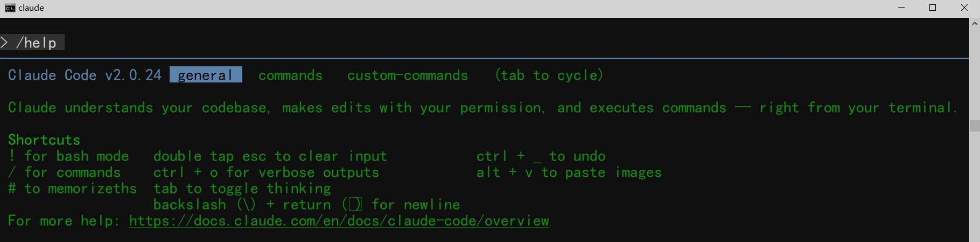Click the Claude Code v2.0.24 version text
The width and height of the screenshot is (980, 242).
[85, 75]
